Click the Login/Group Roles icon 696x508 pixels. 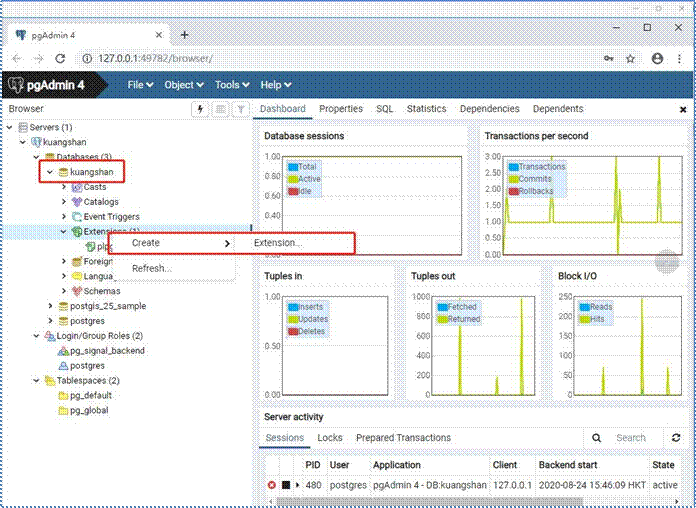tap(49, 336)
